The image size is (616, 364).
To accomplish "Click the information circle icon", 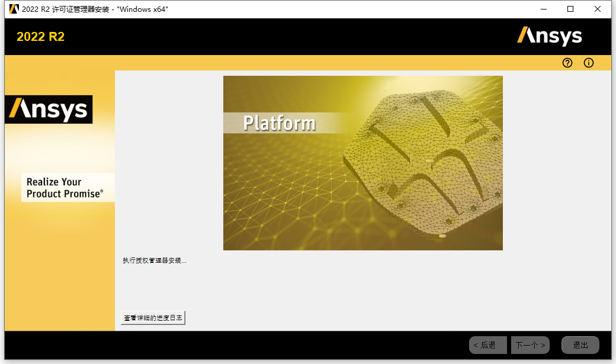I will (x=589, y=63).
